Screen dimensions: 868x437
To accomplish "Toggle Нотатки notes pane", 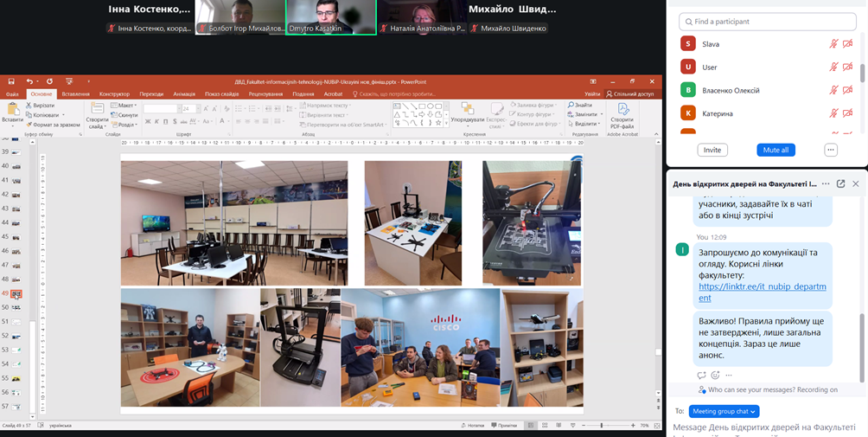I will point(472,426).
